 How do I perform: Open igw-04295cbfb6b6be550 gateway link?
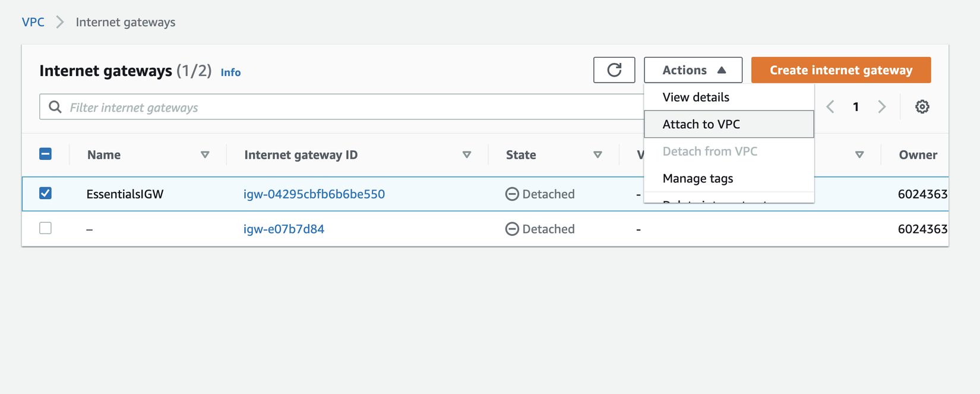[x=314, y=194]
